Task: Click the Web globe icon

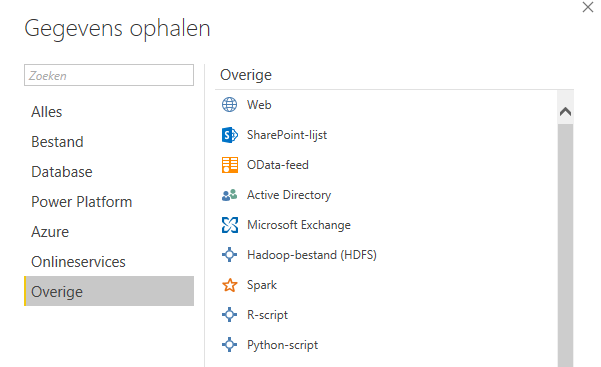Action: coord(229,105)
